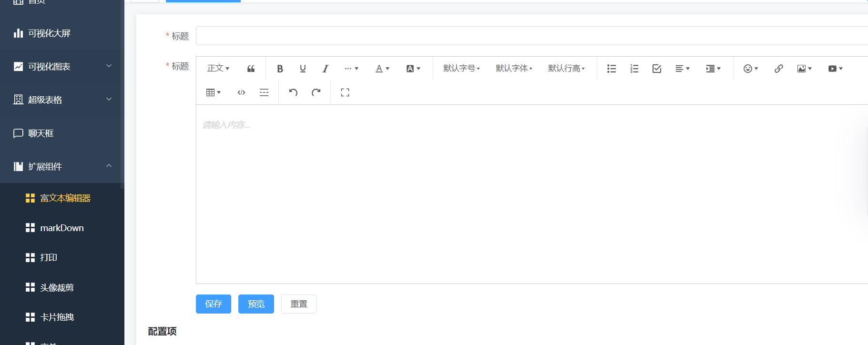This screenshot has width=868, height=345.
Task: Open the 卡片拖拽 sidebar item
Action: tap(62, 317)
